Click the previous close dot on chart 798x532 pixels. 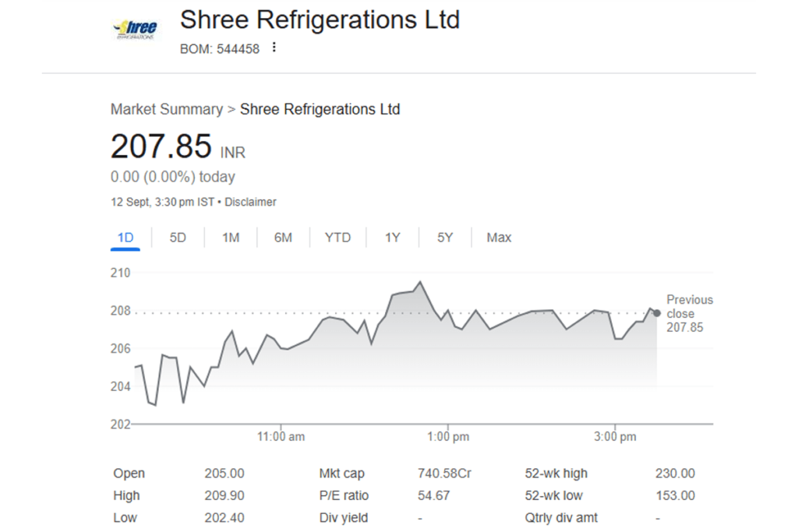[657, 313]
